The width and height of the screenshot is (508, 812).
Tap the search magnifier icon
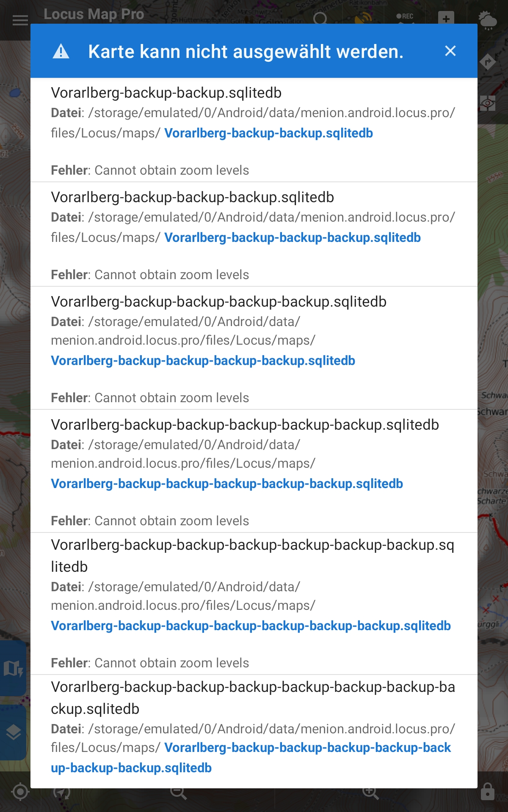click(x=320, y=19)
